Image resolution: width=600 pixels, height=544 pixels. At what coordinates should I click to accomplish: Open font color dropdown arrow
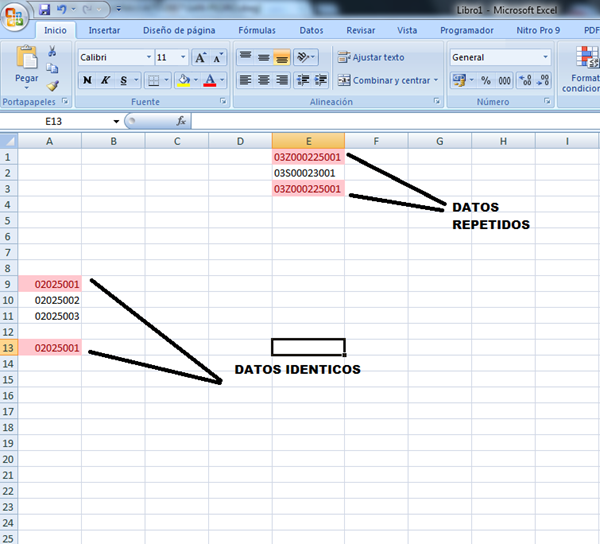pos(222,80)
